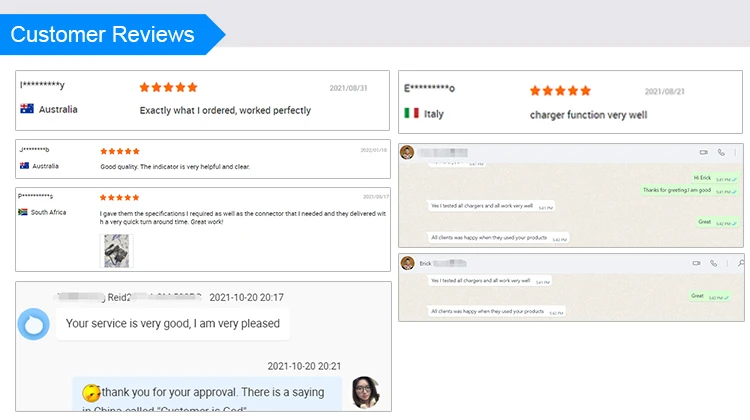This screenshot has width=750, height=420.
Task: Click the Erick contact name in the chat header
Action: [x=425, y=264]
